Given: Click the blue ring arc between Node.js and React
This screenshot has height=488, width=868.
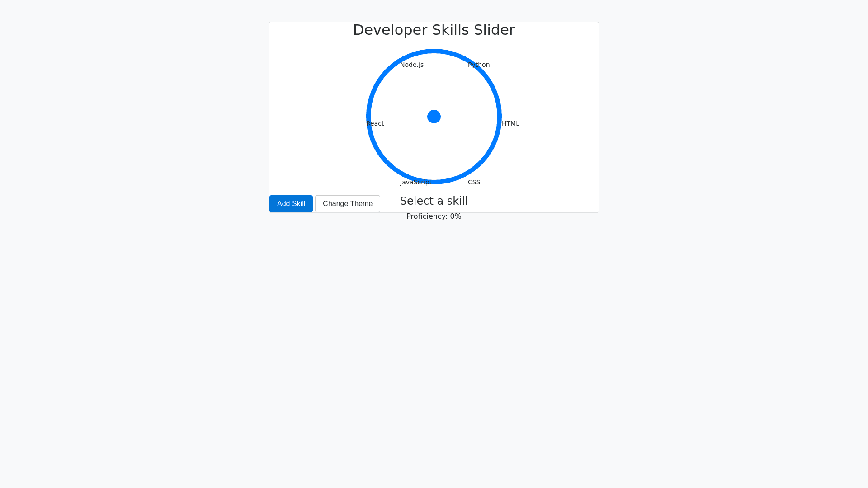Looking at the screenshot, I should [377, 84].
